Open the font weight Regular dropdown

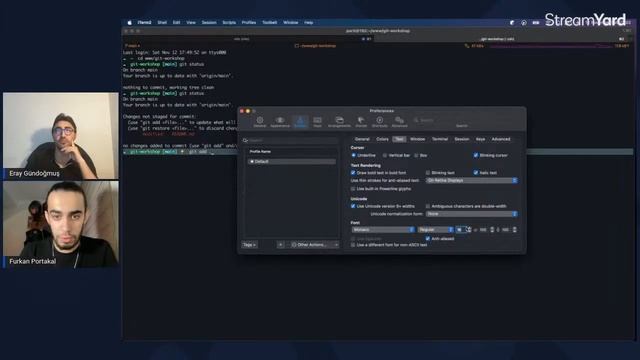tap(435, 230)
